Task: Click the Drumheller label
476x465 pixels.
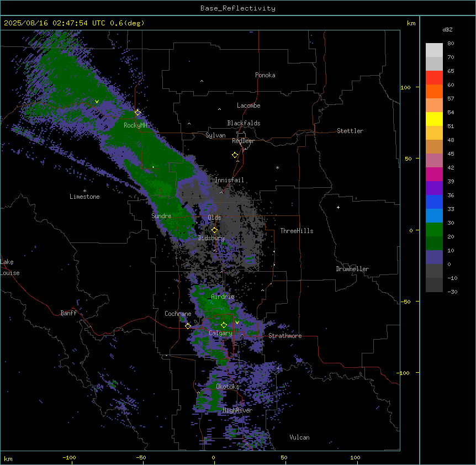Action: (352, 269)
